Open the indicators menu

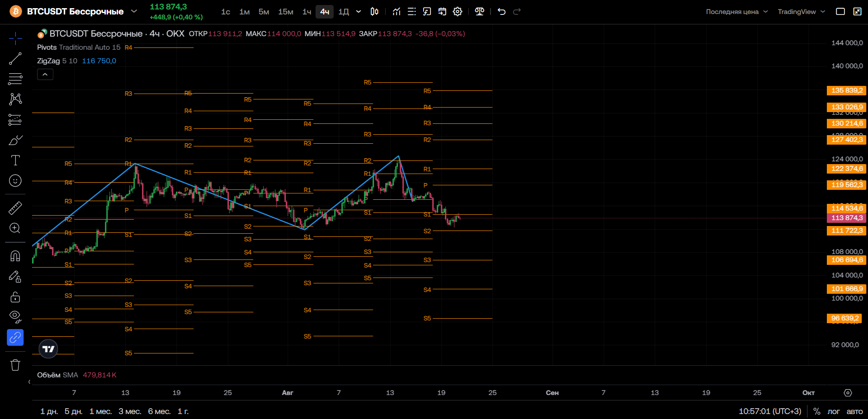tap(396, 12)
